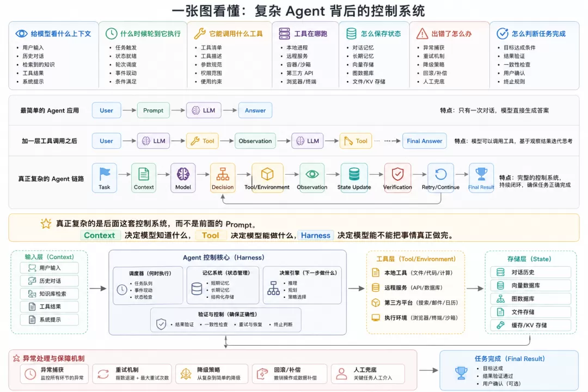Click 图数据库 item in 存储层
The width and height of the screenshot is (588, 392).
(531, 298)
